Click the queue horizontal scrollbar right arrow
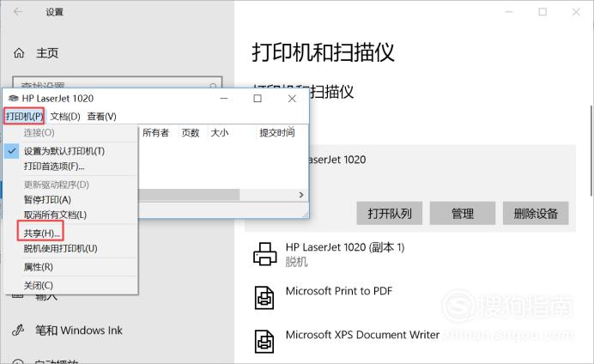The image size is (594, 364). click(x=301, y=195)
